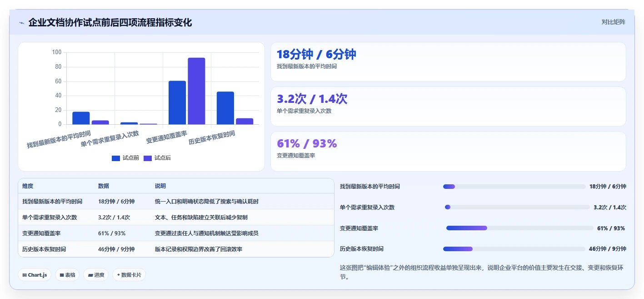Click the 单个需求重复录入次数 progress bar
The width and height of the screenshot is (644, 299).
[x=517, y=207]
